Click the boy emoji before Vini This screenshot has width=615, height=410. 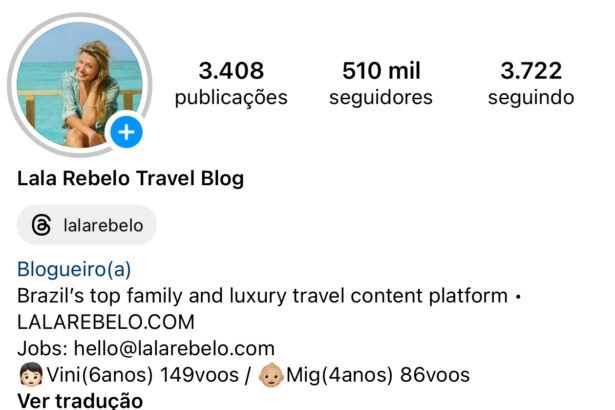(31, 375)
